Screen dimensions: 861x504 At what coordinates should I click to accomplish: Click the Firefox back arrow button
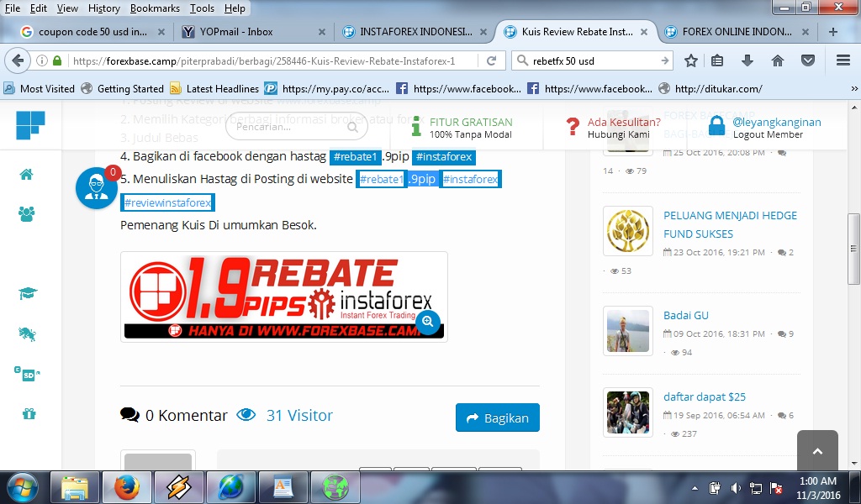pos(18,60)
